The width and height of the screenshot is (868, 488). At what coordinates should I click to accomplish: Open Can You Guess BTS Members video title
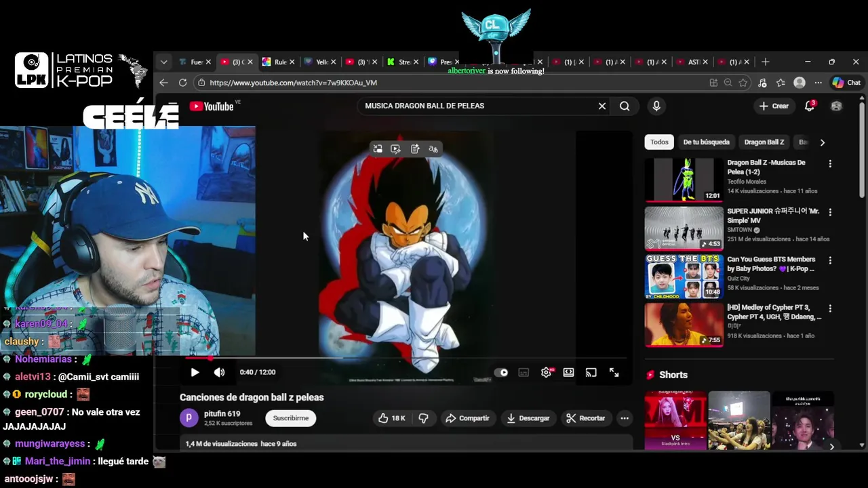[771, 264]
